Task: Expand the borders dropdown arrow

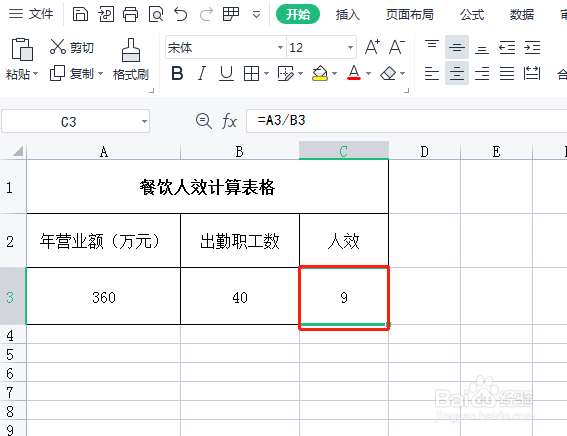Action: click(266, 73)
